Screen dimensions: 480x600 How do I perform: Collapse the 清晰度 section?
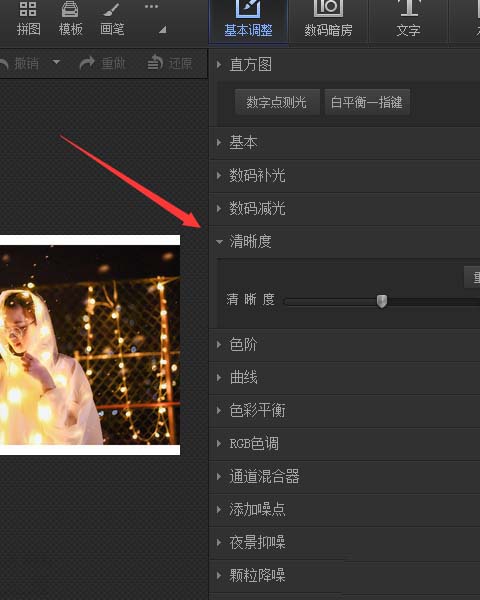[x=344, y=241]
